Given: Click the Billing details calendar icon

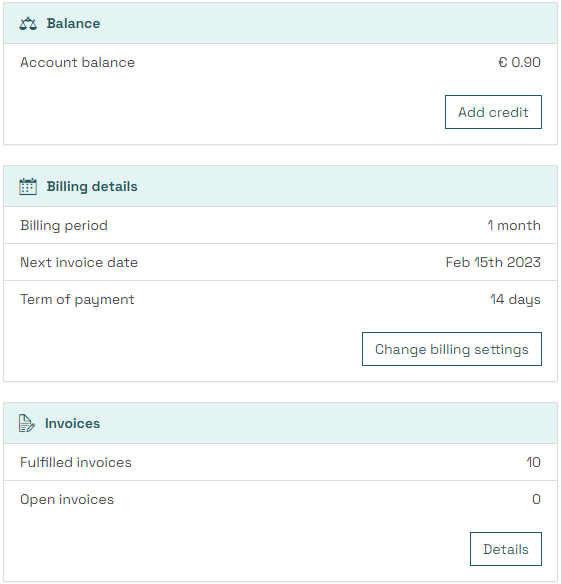Looking at the screenshot, I should click(x=28, y=187).
